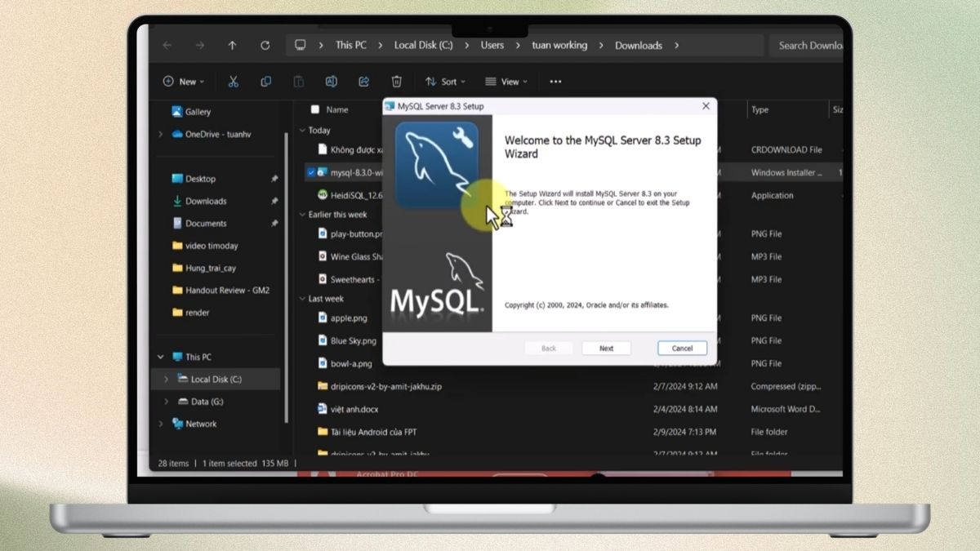Click Users in address breadcrumb
Viewport: 980px width, 551px height.
[x=492, y=46]
